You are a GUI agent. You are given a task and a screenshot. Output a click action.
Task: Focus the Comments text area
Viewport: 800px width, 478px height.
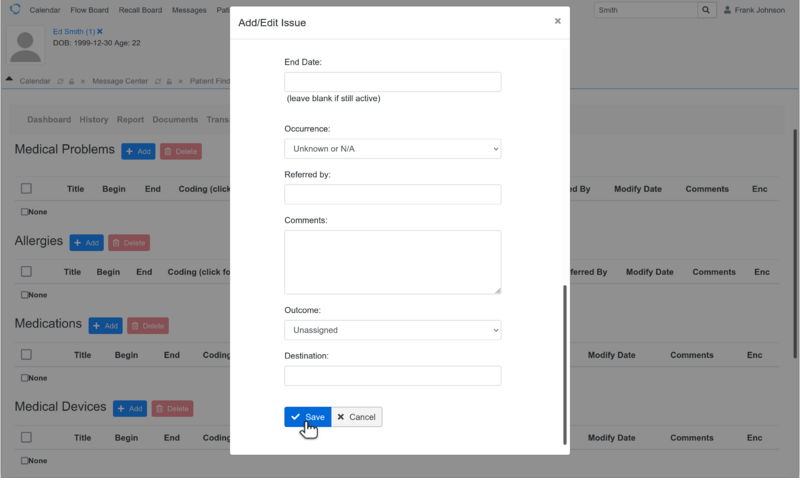tap(392, 262)
